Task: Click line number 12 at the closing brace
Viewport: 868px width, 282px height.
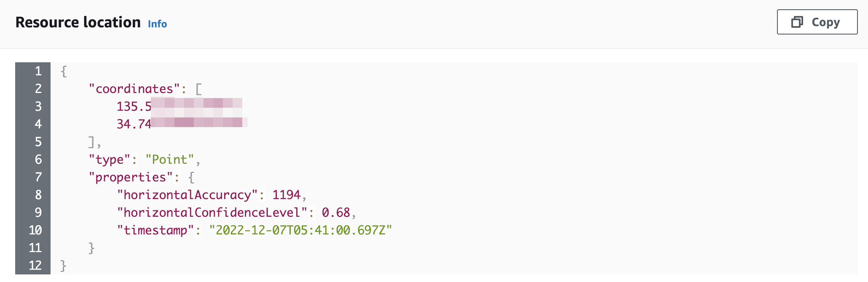Action: [35, 266]
